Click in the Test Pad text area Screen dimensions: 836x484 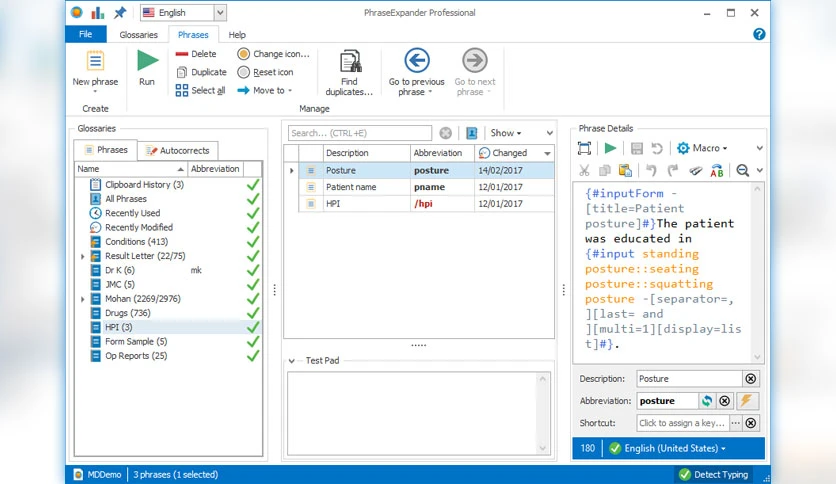[413, 413]
